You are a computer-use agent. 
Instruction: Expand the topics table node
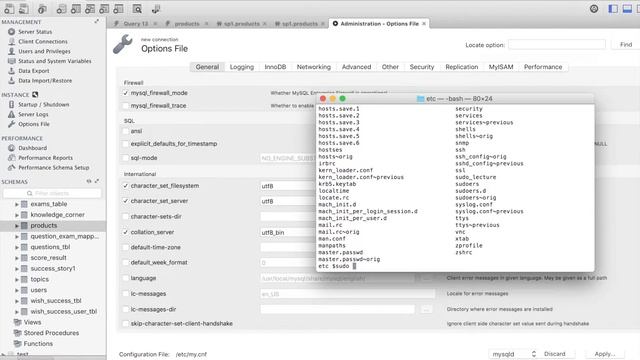[17, 280]
